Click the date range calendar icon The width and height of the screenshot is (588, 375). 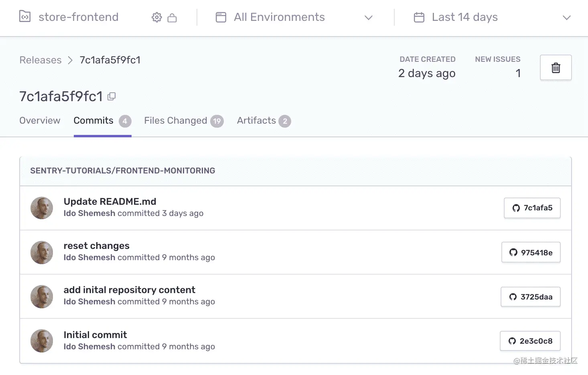coord(419,17)
